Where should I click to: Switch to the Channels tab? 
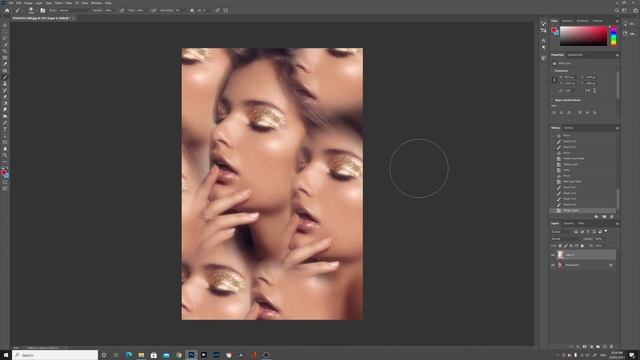tap(568, 224)
